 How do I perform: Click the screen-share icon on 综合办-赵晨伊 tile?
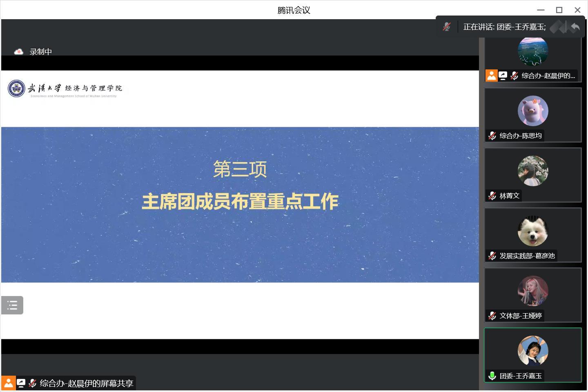tap(503, 76)
